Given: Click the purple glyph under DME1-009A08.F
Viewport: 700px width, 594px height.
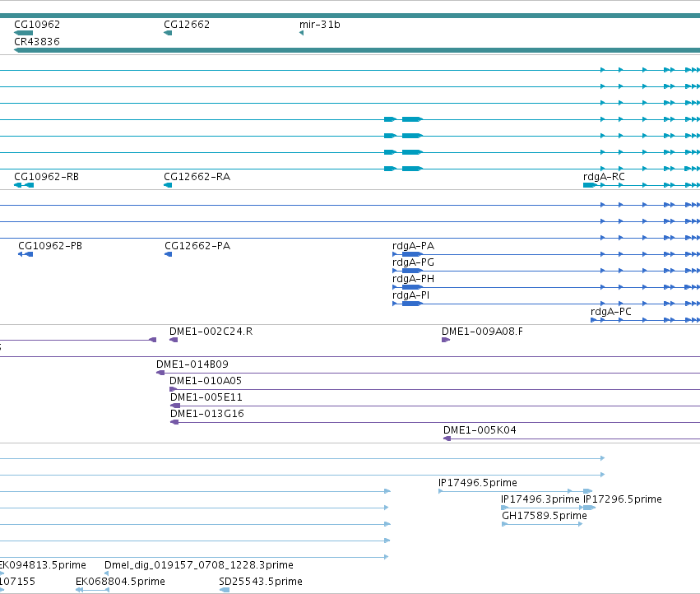Looking at the screenshot, I should 446,341.
